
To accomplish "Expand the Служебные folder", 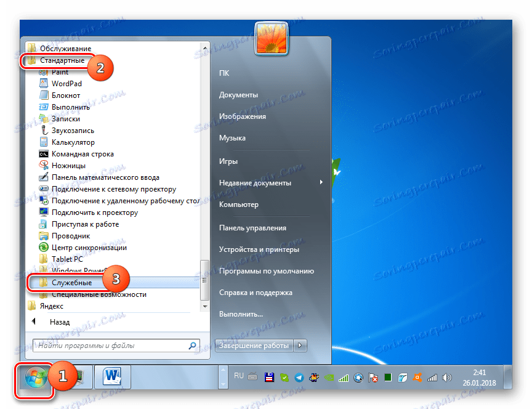I will (x=71, y=282).
